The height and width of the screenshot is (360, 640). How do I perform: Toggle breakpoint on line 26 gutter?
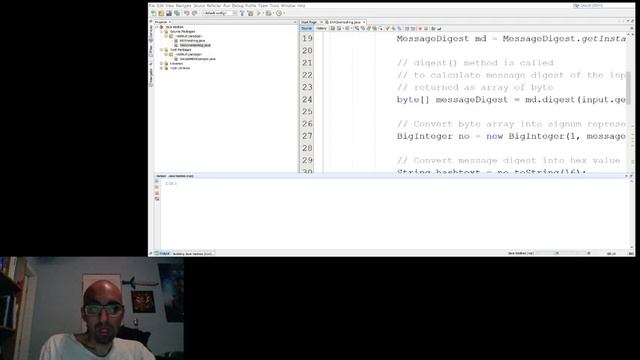(x=307, y=124)
